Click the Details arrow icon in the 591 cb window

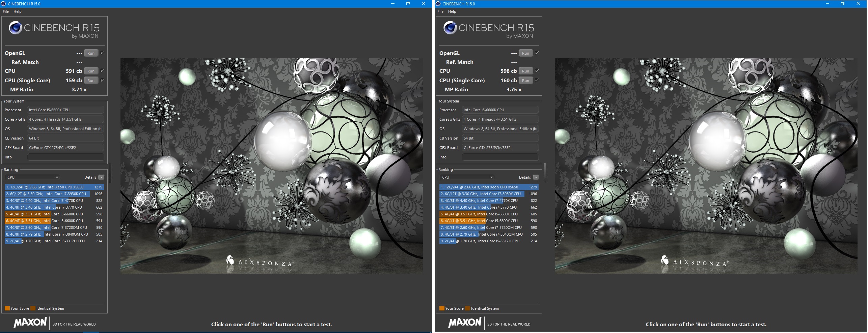pyautogui.click(x=101, y=177)
